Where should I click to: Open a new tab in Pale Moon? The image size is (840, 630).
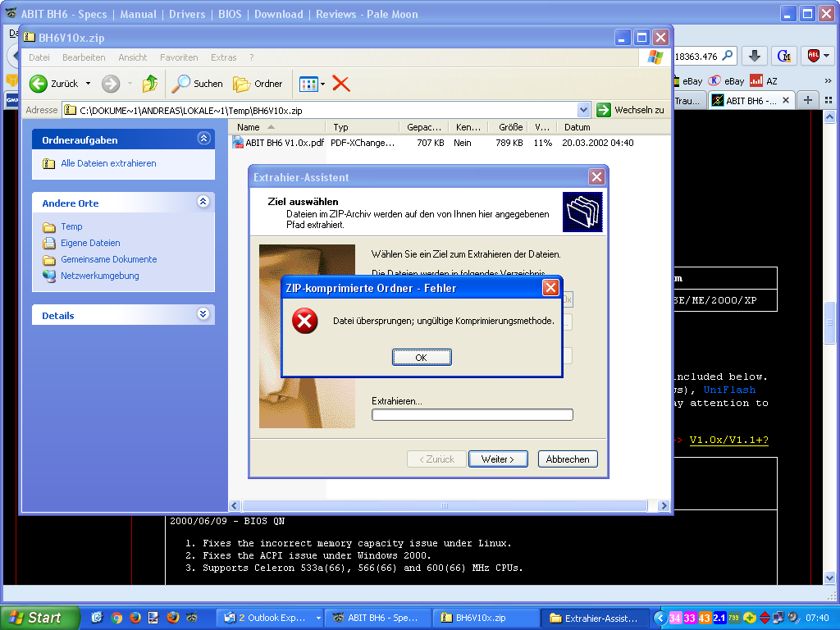pos(808,100)
